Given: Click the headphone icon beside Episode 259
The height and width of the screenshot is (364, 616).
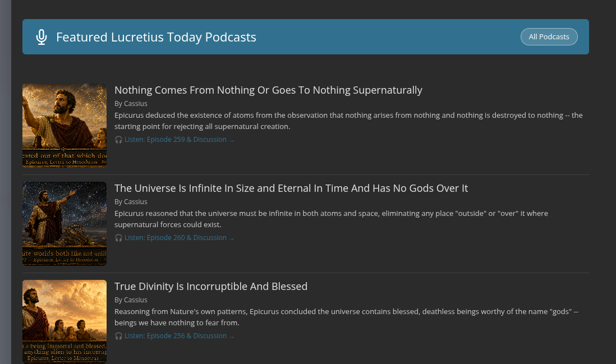Looking at the screenshot, I should (118, 140).
